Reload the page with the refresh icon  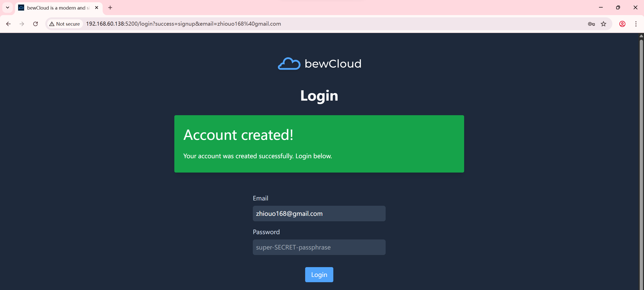[x=35, y=24]
